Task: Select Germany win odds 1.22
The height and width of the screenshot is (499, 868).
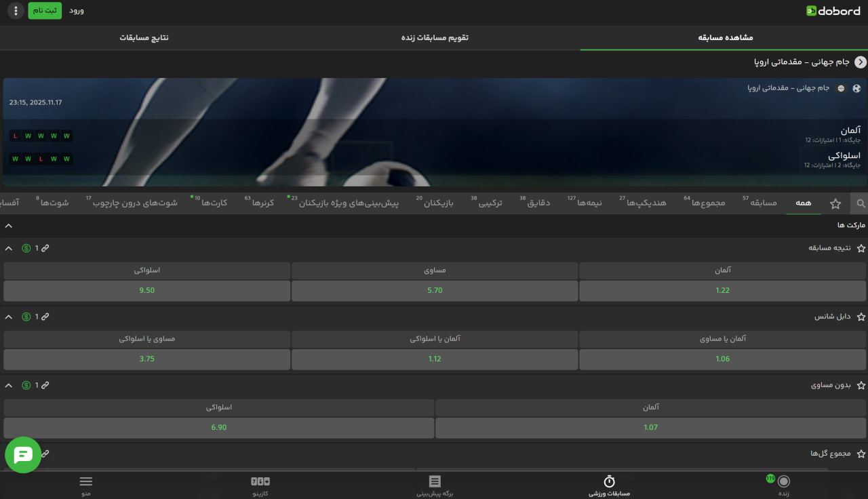Action: click(723, 290)
